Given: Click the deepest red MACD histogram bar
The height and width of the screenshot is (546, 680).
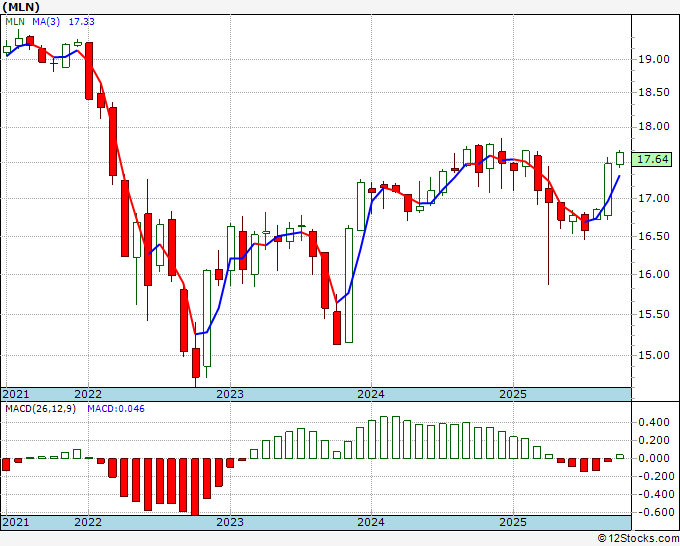Looking at the screenshot, I should (195, 487).
